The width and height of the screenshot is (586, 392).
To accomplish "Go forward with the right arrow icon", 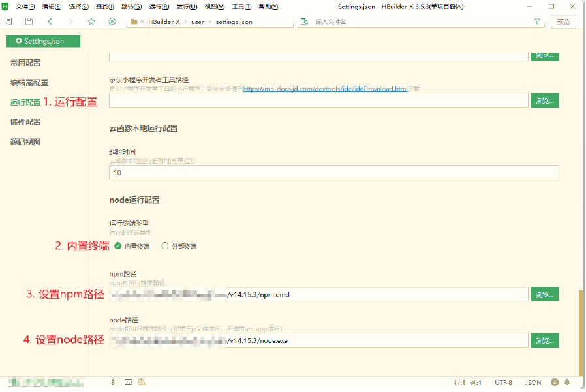I will [70, 22].
